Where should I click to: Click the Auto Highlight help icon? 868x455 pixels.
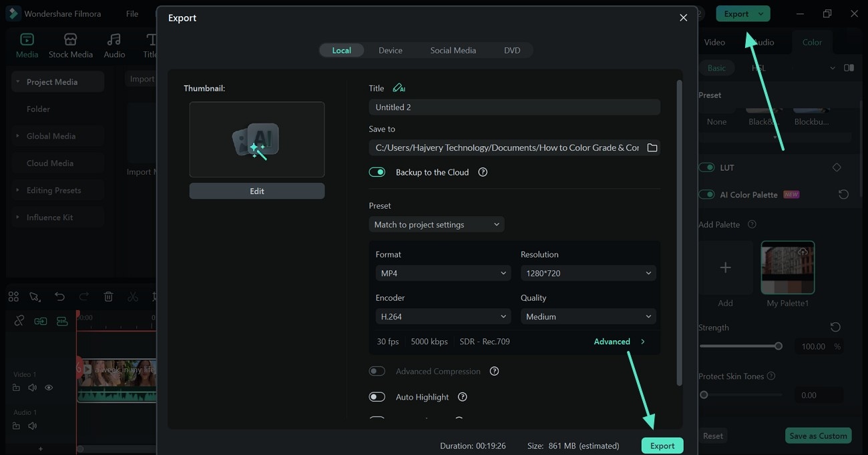(x=462, y=397)
